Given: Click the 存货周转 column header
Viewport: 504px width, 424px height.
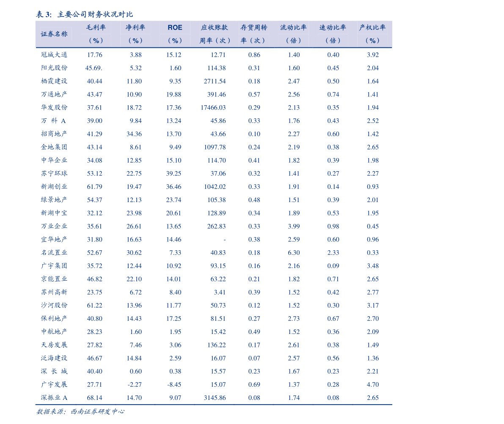Looking at the screenshot, I should (x=254, y=27).
